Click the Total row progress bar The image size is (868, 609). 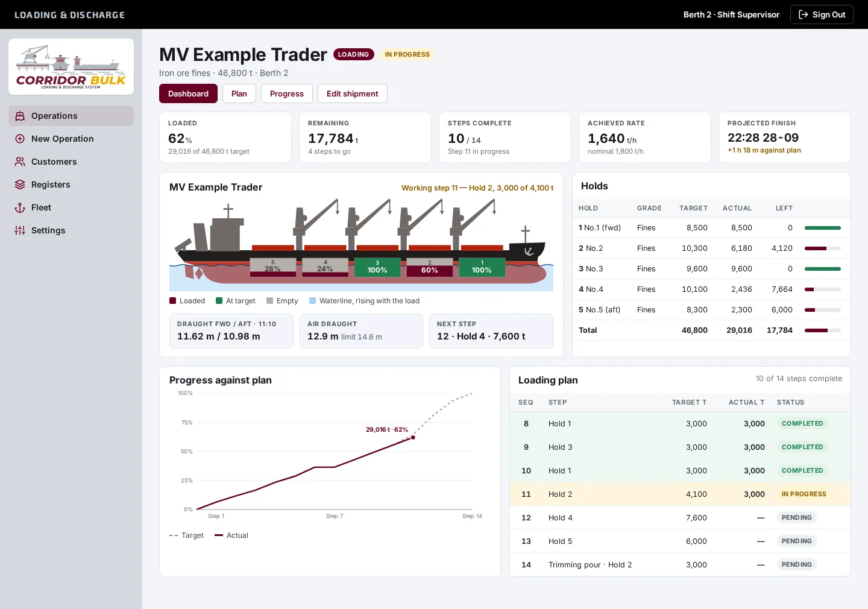click(x=823, y=330)
